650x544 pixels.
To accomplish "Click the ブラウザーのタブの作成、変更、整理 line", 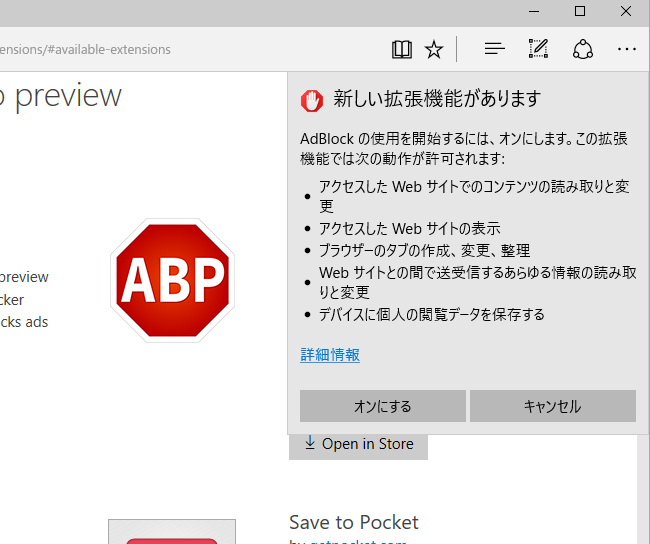I will click(424, 250).
